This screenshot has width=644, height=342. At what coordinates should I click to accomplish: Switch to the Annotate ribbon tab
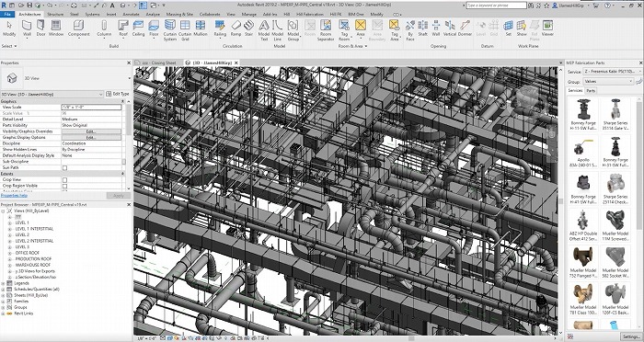pos(132,14)
